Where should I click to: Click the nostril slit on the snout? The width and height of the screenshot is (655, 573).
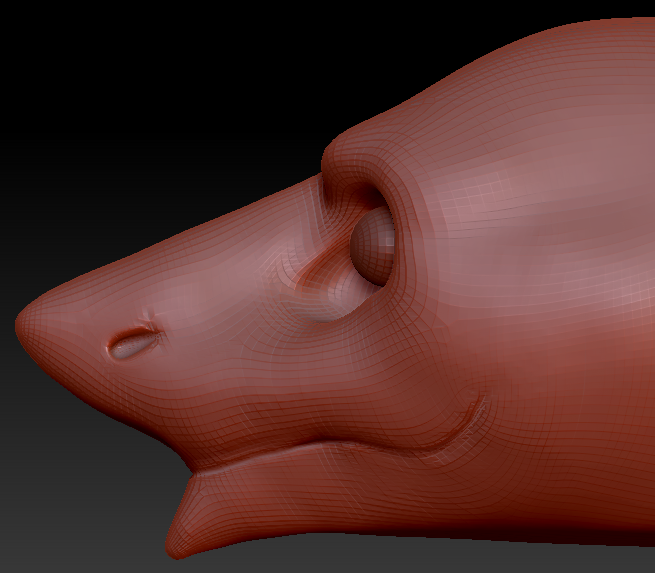[134, 345]
